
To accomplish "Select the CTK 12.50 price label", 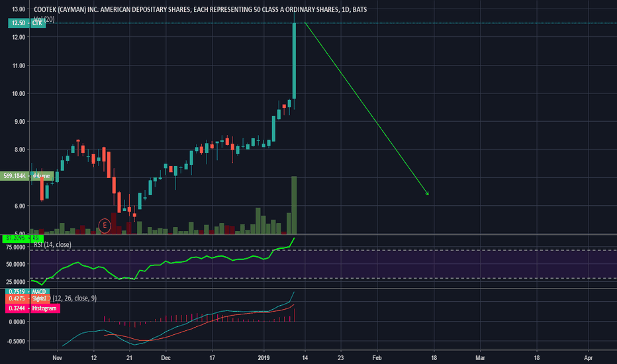I will 26,23.
